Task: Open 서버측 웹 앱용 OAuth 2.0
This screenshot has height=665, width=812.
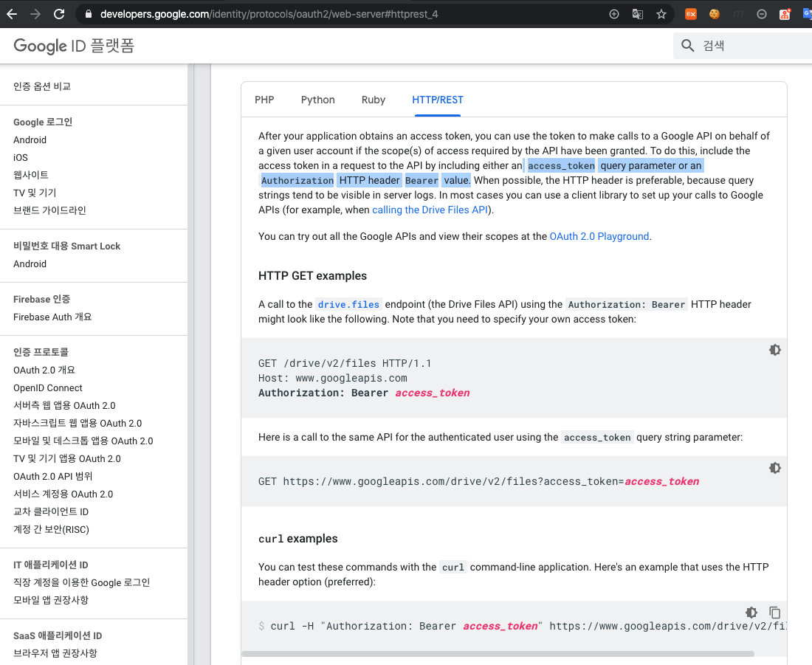Action: click(x=64, y=405)
